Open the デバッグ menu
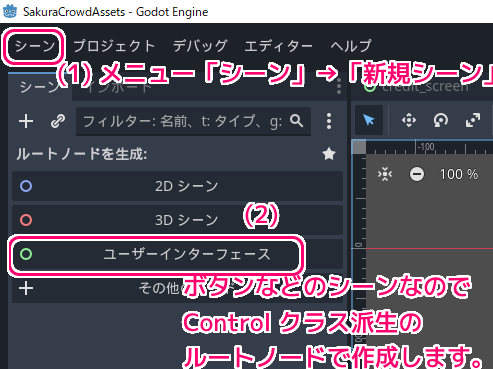The image size is (493, 369). 200,46
